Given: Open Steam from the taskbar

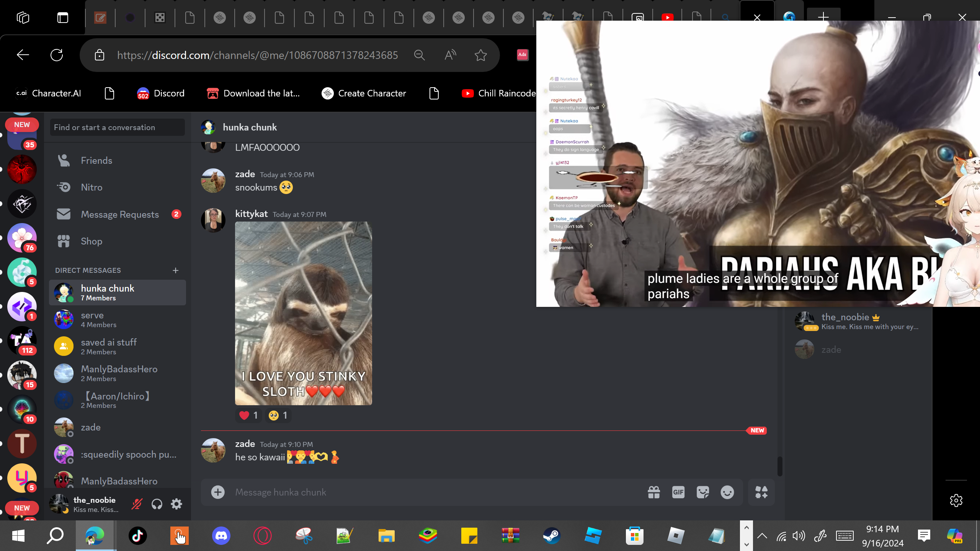Looking at the screenshot, I should click(552, 536).
